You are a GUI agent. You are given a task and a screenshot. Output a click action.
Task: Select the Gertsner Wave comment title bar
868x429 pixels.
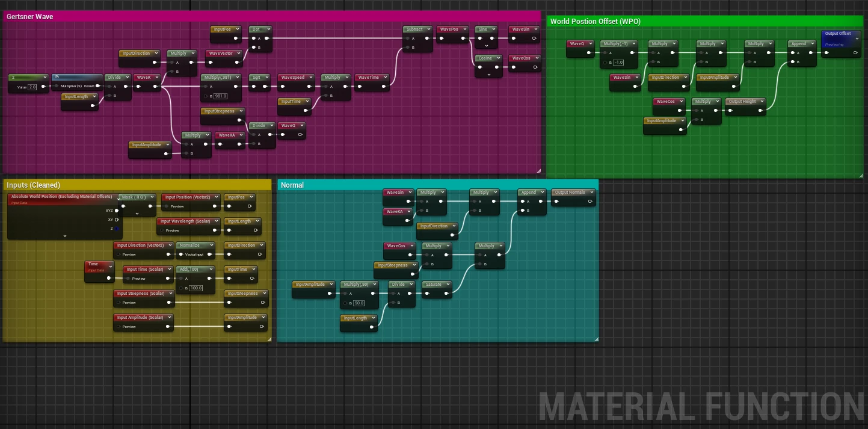pos(271,17)
